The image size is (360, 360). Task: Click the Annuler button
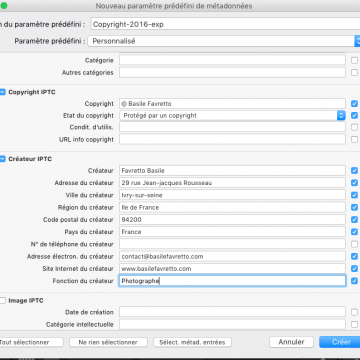pos(291,342)
